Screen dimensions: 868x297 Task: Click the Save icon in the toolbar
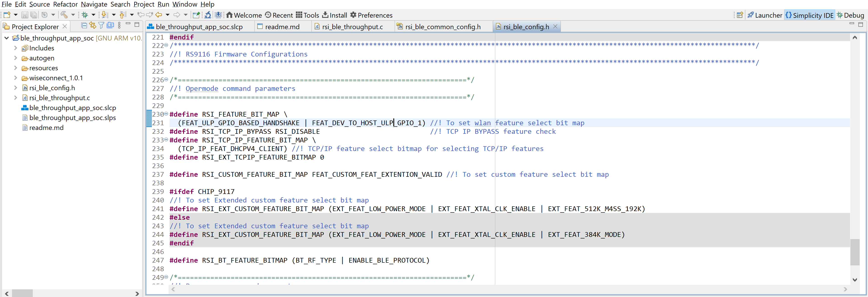(25, 15)
